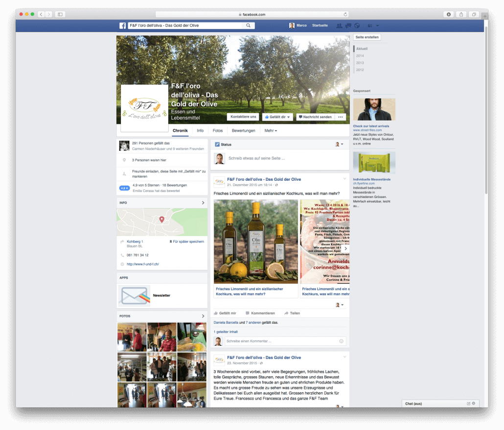
Task: Reload the page in the address bar
Action: (x=345, y=15)
